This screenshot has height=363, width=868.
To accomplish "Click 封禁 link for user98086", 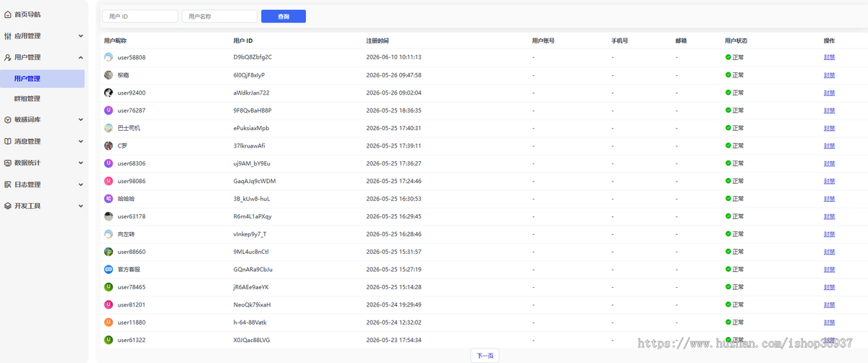I will (829, 181).
